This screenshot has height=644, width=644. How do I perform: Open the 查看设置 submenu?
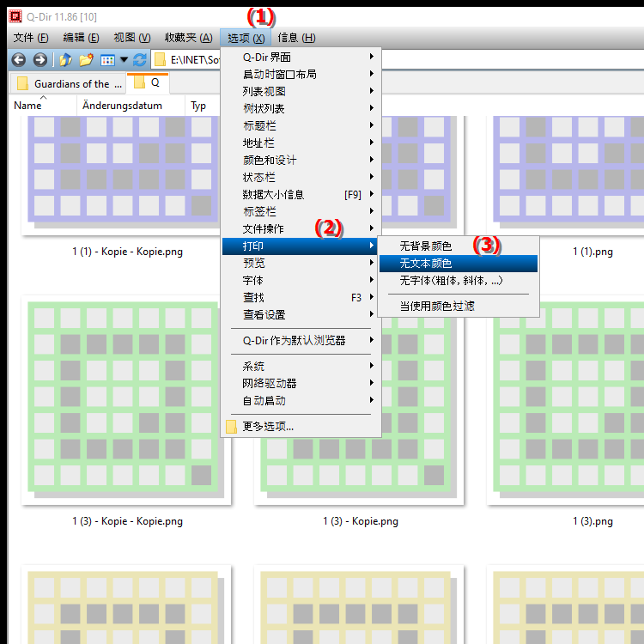(x=301, y=314)
